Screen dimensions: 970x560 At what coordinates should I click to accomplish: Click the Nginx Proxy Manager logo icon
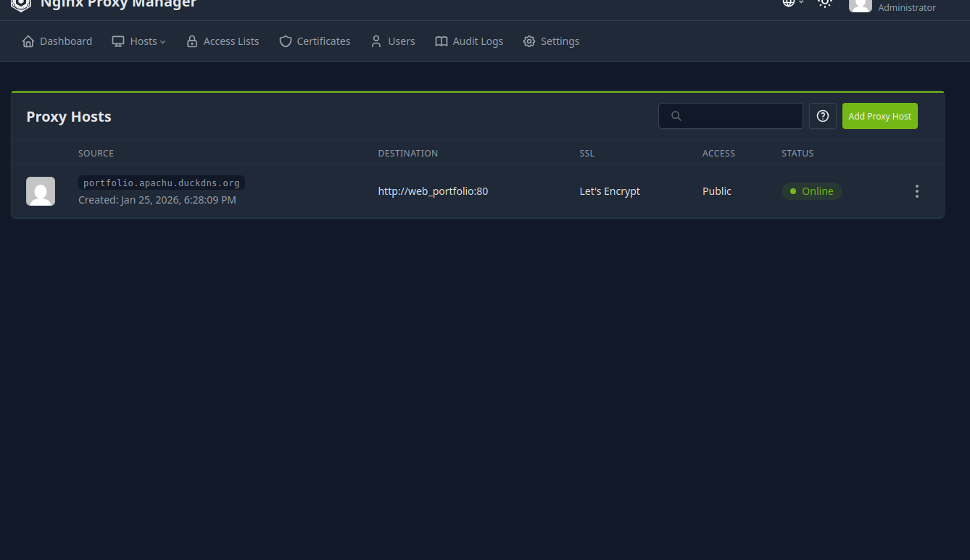coord(21,4)
